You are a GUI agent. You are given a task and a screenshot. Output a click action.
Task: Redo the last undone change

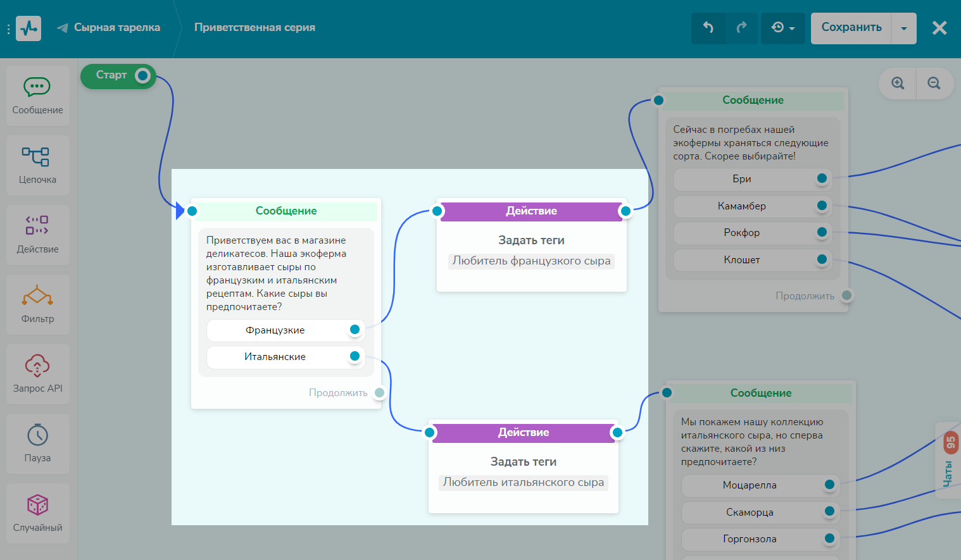pyautogui.click(x=741, y=28)
